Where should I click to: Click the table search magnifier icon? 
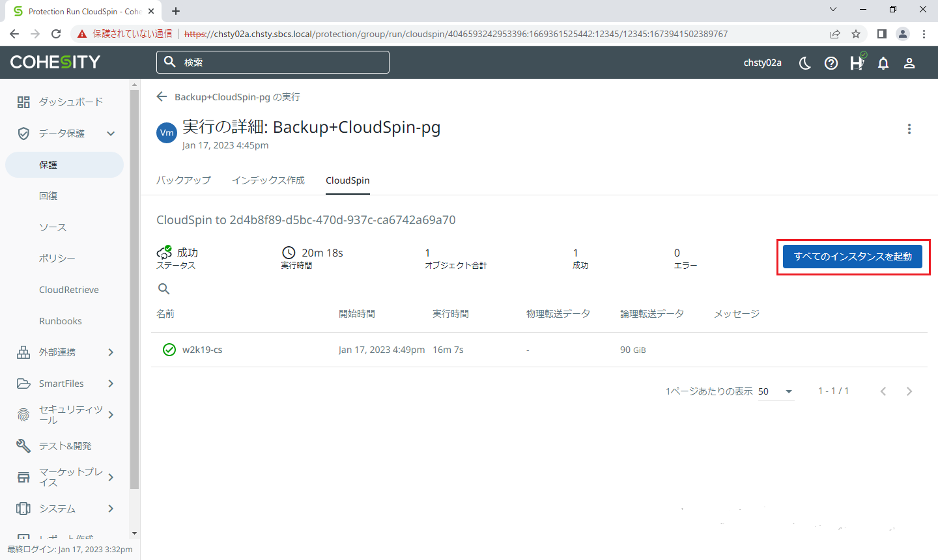point(164,288)
